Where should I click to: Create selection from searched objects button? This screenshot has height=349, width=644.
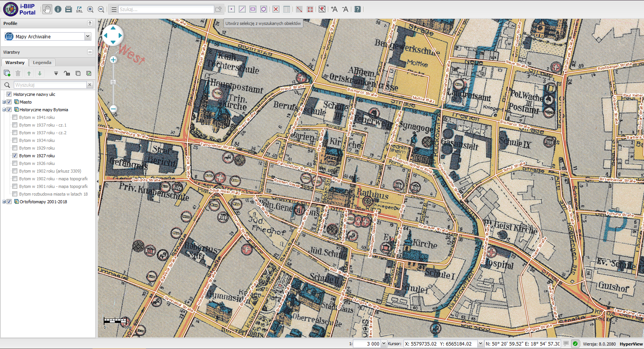[x=219, y=9]
